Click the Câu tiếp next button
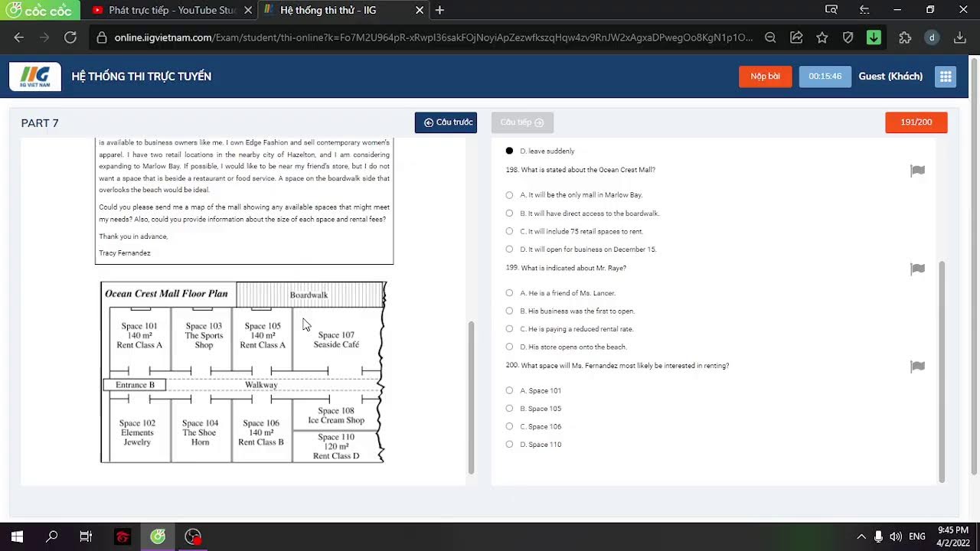Screen dimensions: 980x551 pos(522,122)
